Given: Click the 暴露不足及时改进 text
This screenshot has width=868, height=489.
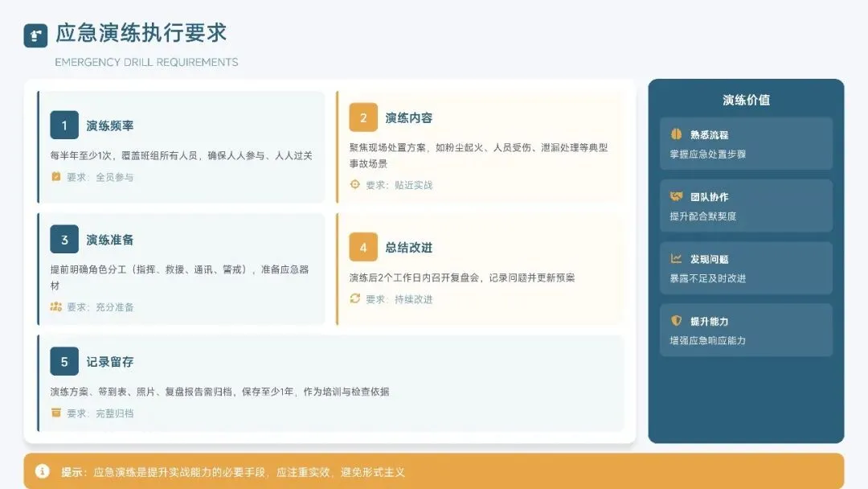Looking at the screenshot, I should [x=708, y=278].
